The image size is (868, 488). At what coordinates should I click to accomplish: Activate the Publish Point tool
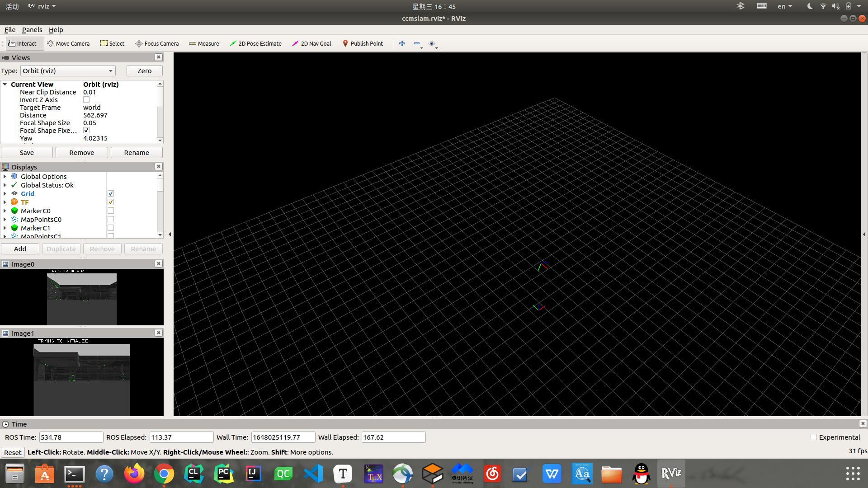tap(363, 43)
